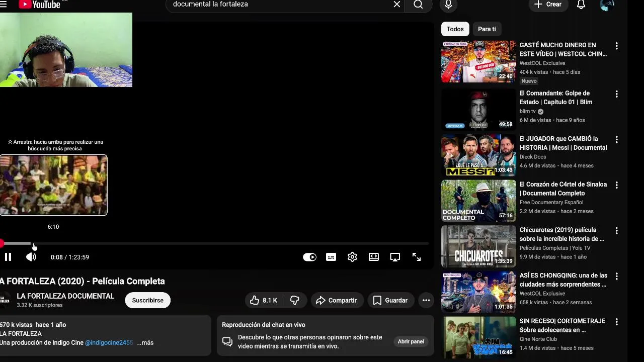
Task: Pause the video
Action: click(8, 257)
